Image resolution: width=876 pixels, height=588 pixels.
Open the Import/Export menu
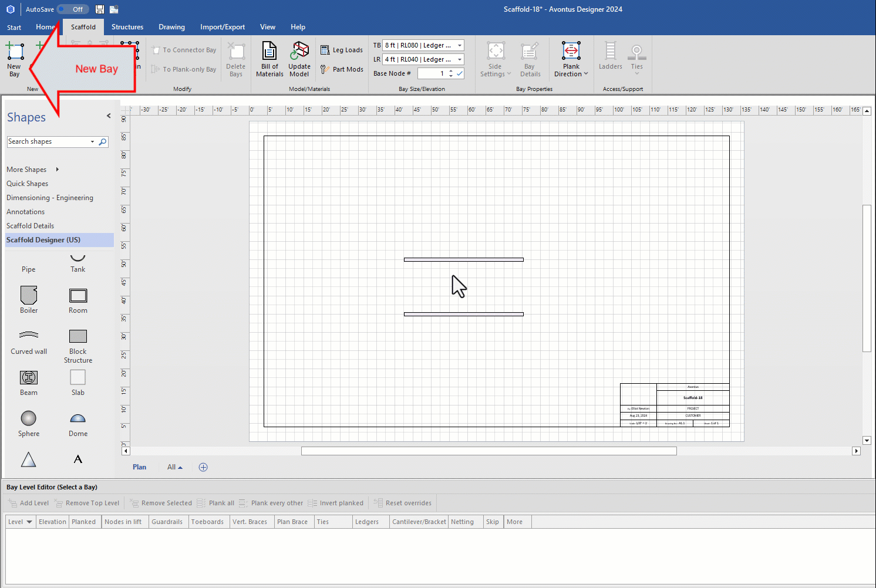[x=223, y=26]
